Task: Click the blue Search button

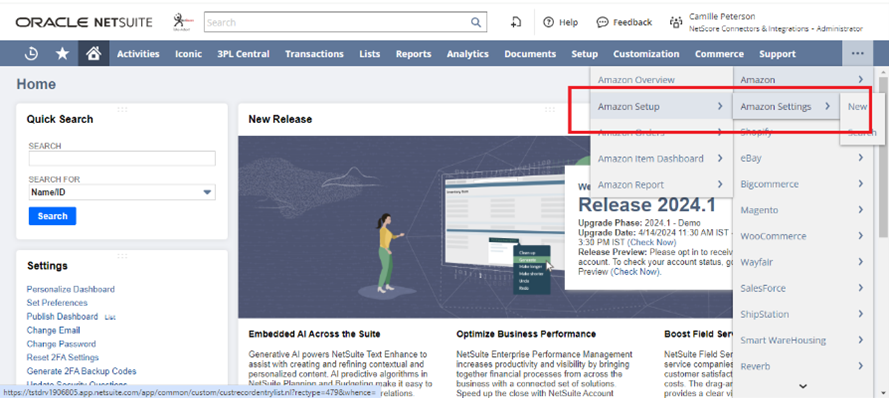Action: click(52, 216)
